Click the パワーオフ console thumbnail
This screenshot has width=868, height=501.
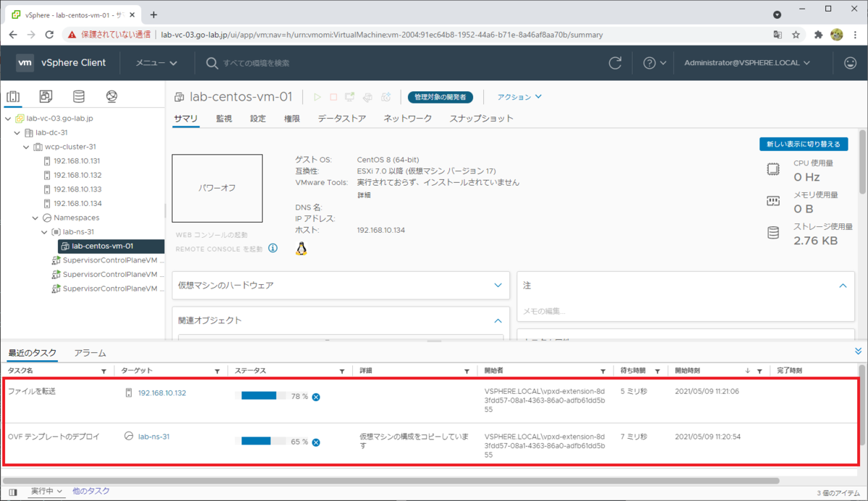217,187
